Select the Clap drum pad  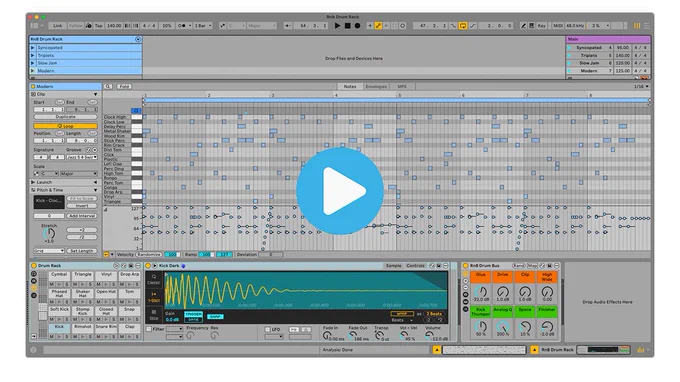(130, 327)
